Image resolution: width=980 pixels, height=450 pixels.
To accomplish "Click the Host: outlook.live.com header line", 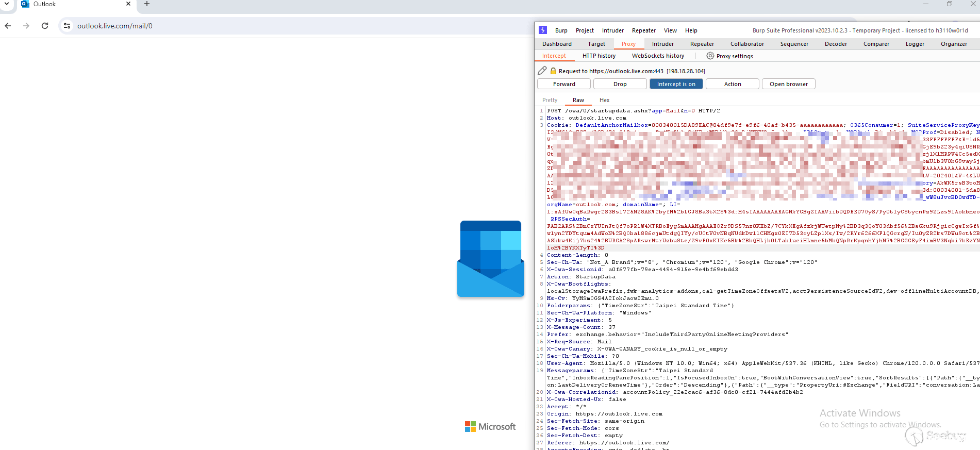I will [587, 118].
